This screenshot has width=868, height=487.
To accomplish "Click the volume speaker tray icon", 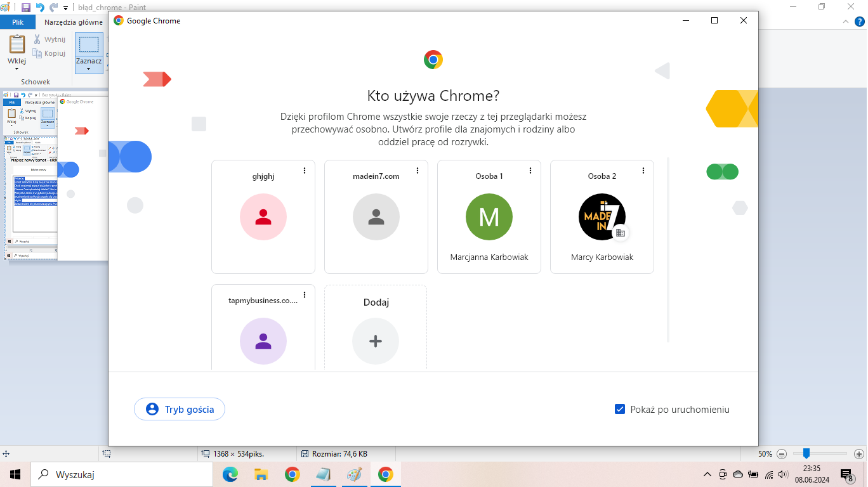I will pyautogui.click(x=784, y=474).
